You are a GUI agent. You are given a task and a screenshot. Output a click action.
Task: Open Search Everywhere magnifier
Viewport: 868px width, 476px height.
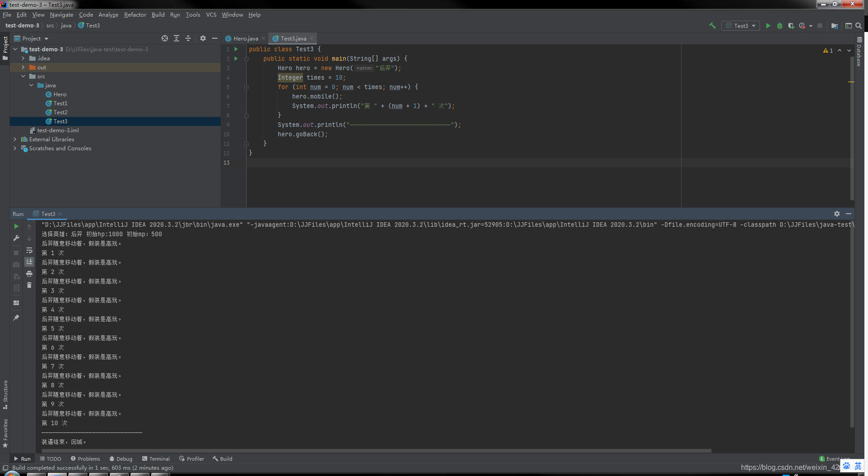point(859,26)
